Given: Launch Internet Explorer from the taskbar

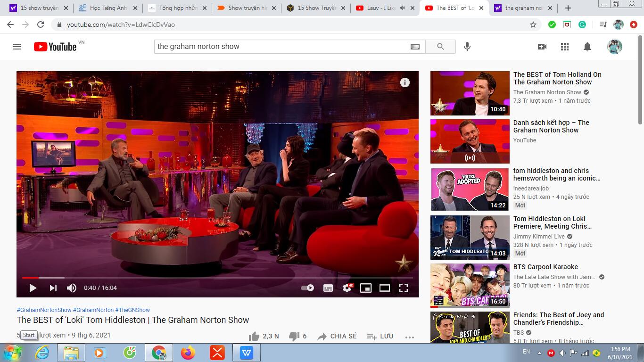Looking at the screenshot, I should coord(42,353).
